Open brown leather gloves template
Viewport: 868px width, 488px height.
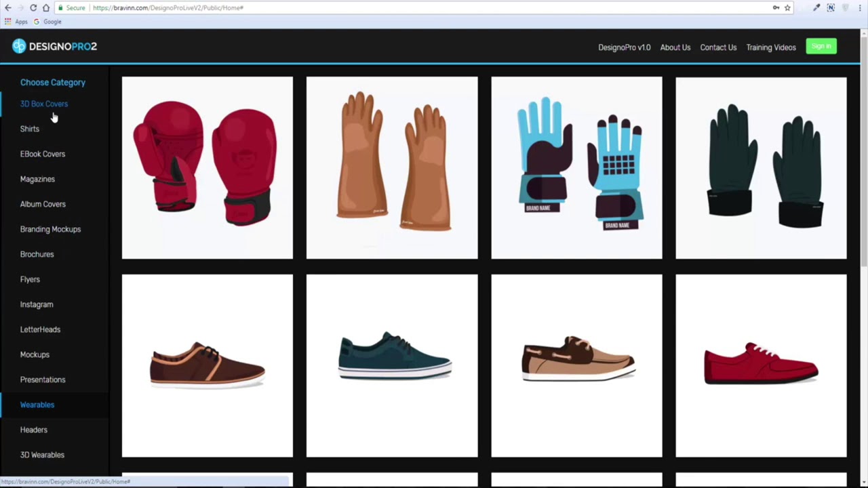click(x=392, y=167)
